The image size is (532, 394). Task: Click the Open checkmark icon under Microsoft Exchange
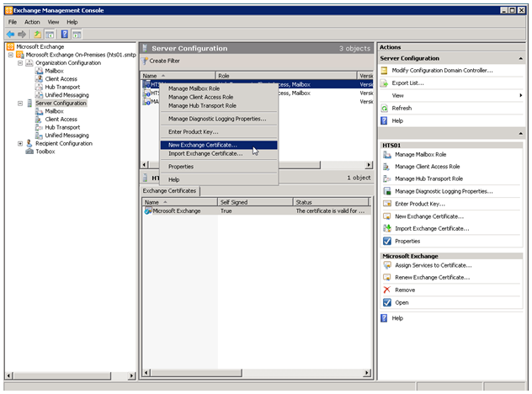(x=386, y=302)
